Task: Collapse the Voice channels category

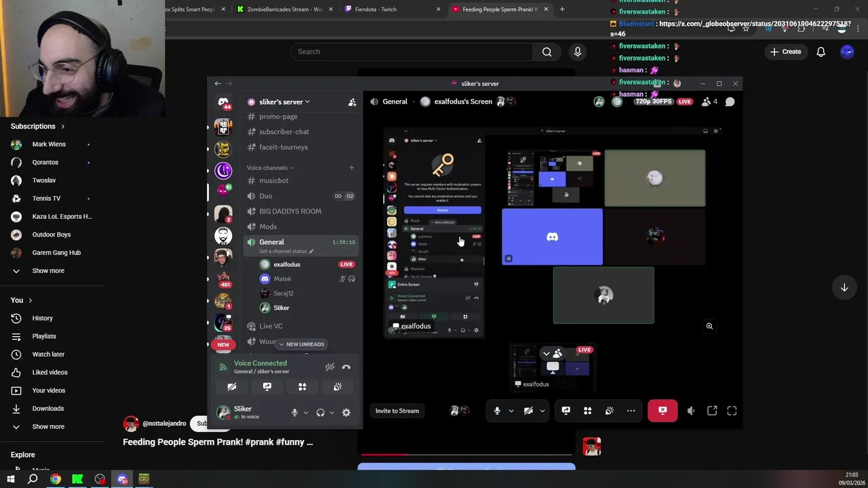Action: (270, 167)
